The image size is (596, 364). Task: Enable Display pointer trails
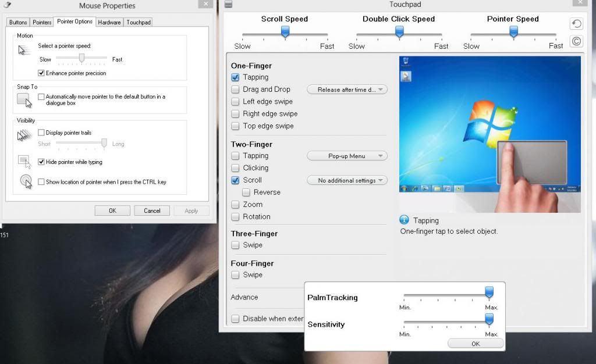(x=41, y=133)
